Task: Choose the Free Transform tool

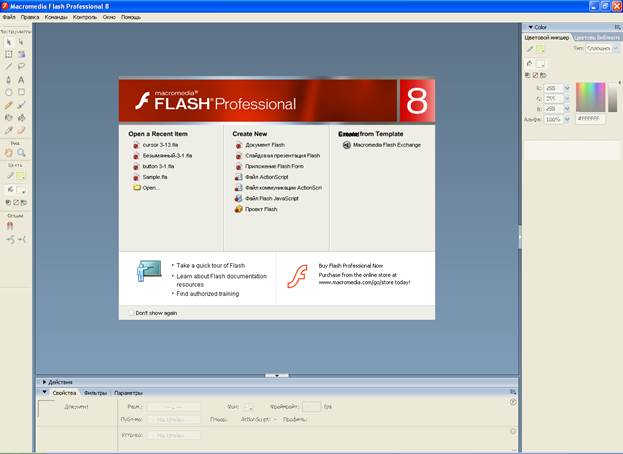Action: coord(9,54)
